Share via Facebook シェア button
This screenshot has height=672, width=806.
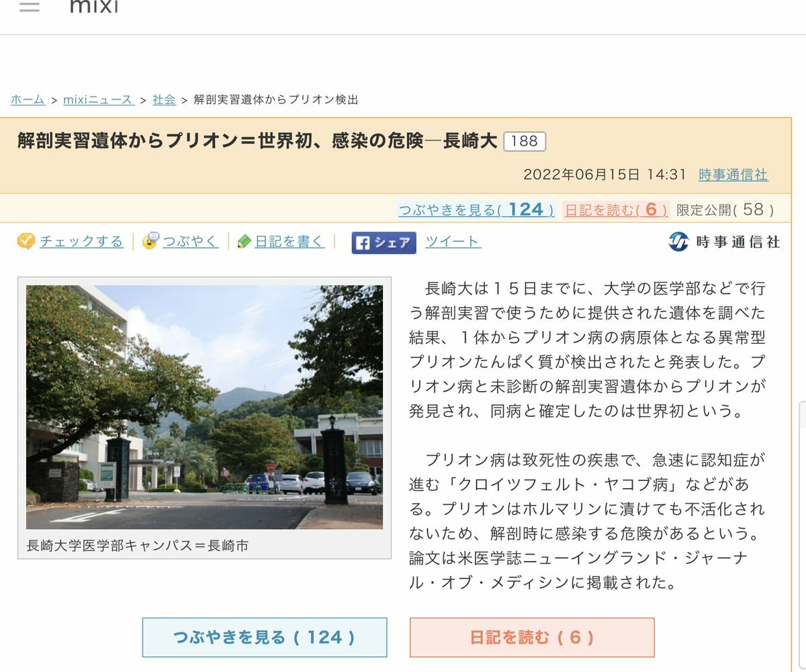coord(384,242)
